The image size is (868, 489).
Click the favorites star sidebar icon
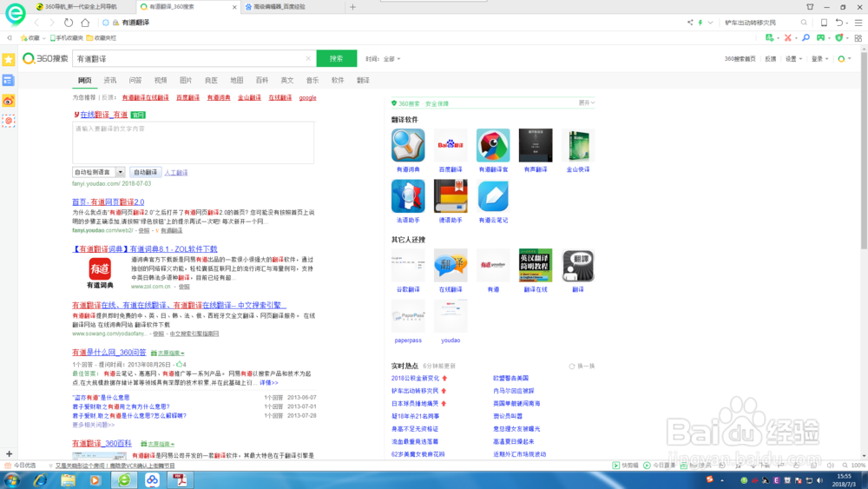tap(9, 59)
